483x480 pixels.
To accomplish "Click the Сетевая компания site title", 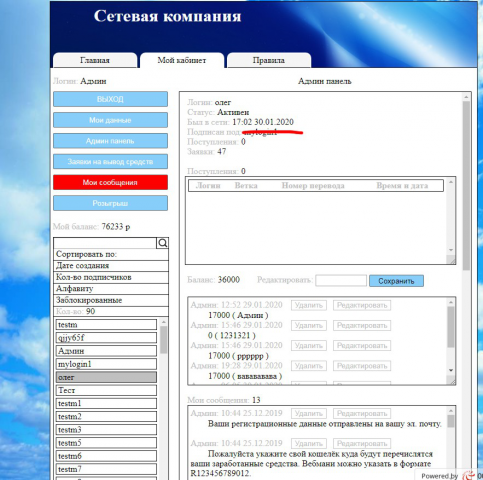I will (167, 16).
